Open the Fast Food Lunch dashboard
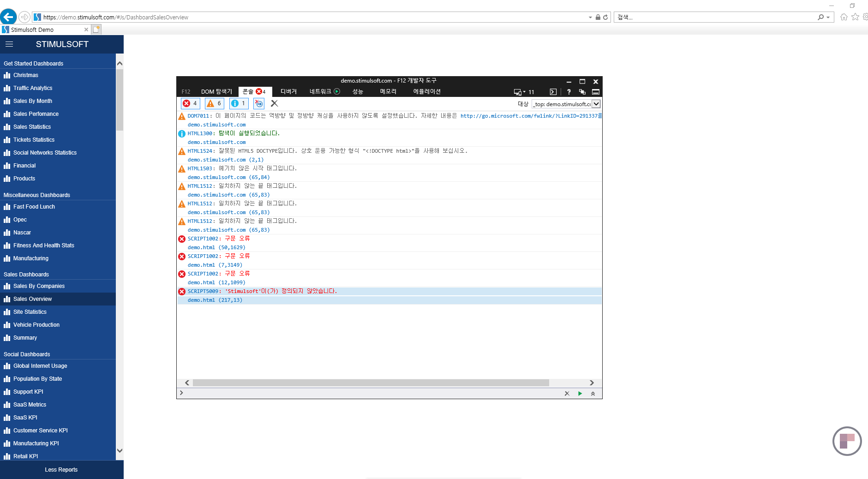The image size is (868, 479). tap(58, 207)
